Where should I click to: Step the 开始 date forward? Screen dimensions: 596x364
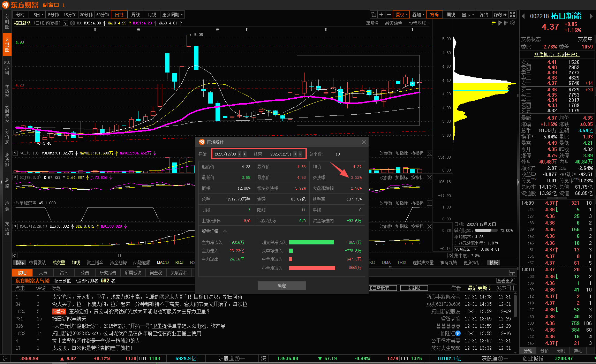pos(244,154)
